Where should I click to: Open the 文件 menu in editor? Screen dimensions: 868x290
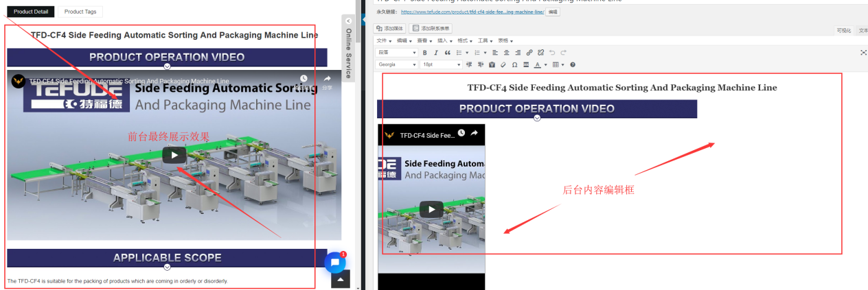click(x=384, y=41)
